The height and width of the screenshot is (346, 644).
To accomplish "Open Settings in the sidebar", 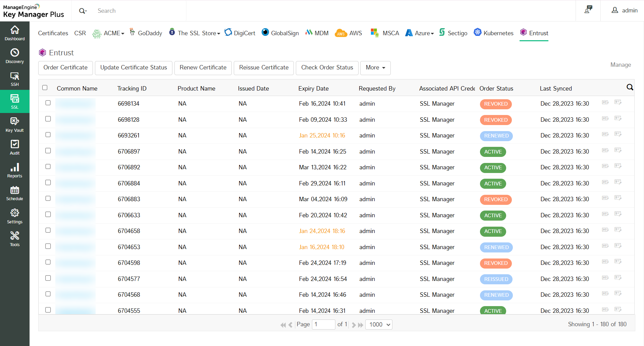I will pyautogui.click(x=15, y=216).
